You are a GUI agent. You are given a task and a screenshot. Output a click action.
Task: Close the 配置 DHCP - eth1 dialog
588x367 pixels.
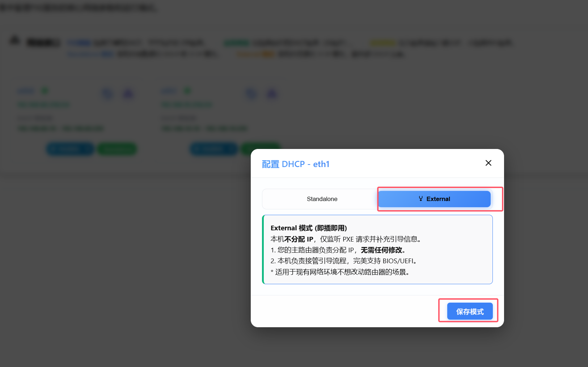pos(488,163)
